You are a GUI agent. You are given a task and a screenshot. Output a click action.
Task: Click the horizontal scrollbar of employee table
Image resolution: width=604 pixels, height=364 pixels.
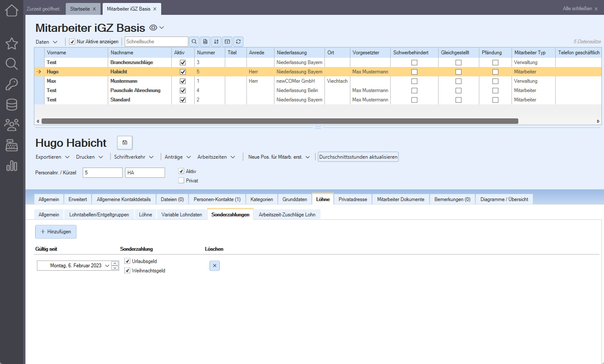[280, 121]
